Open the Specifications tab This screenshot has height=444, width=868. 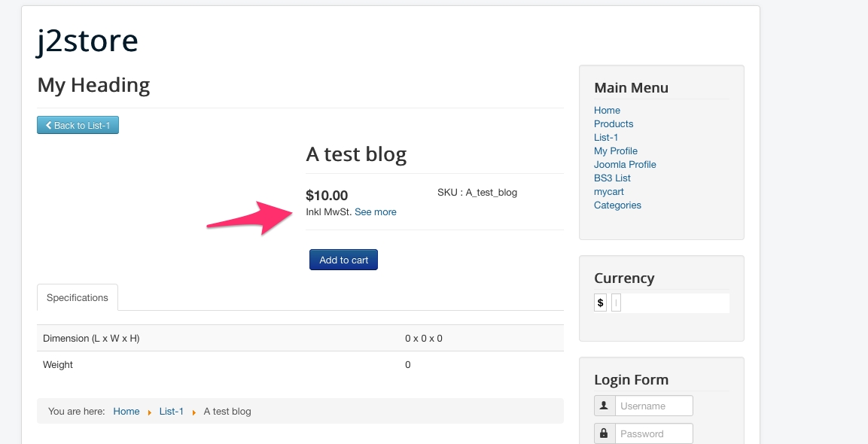(x=78, y=297)
